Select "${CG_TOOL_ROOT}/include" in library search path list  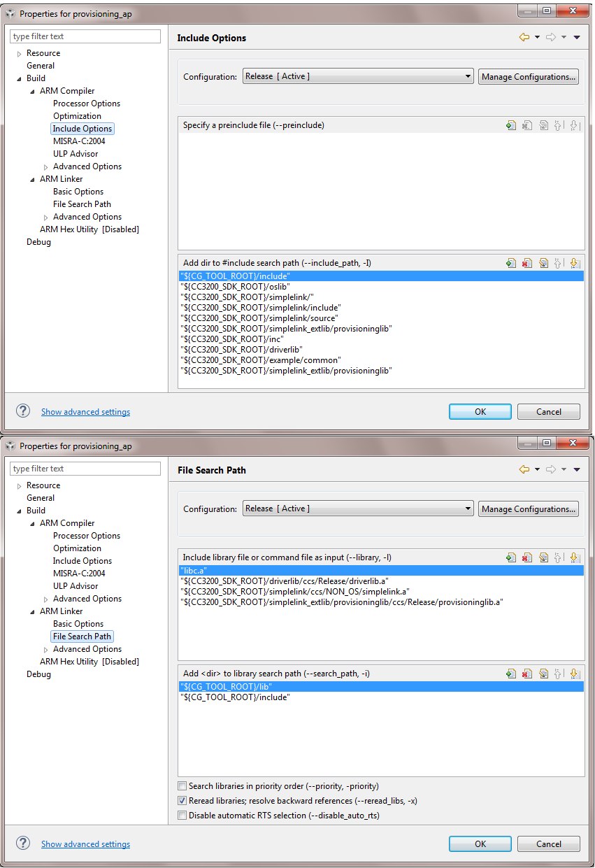(x=381, y=697)
